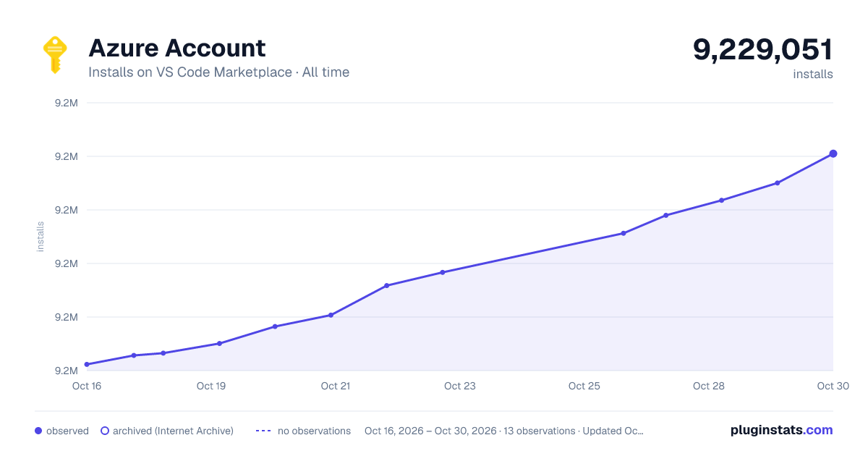Screen dimensions: 868x456
Task: Click the installs label under the total count
Action: (x=813, y=74)
